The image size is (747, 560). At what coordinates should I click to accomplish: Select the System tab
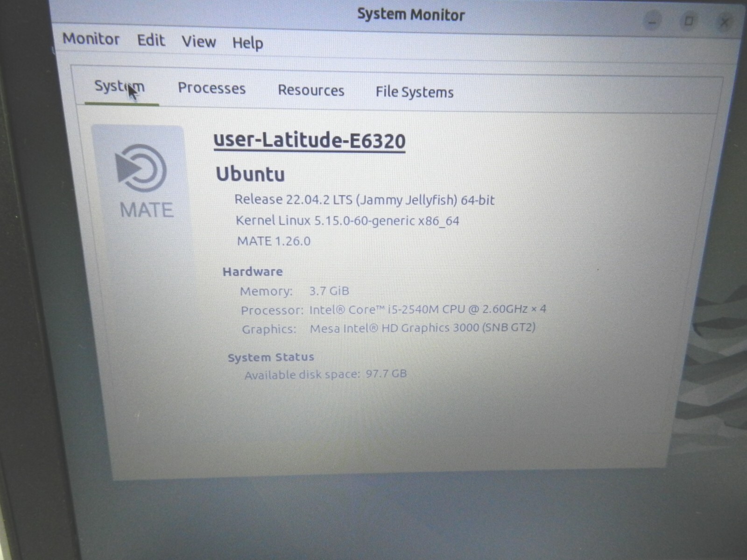pos(120,87)
